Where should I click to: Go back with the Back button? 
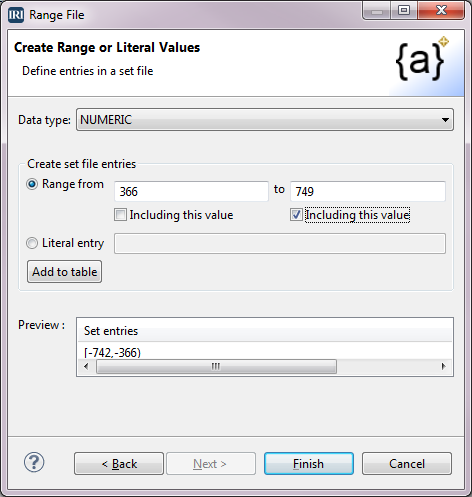(119, 464)
